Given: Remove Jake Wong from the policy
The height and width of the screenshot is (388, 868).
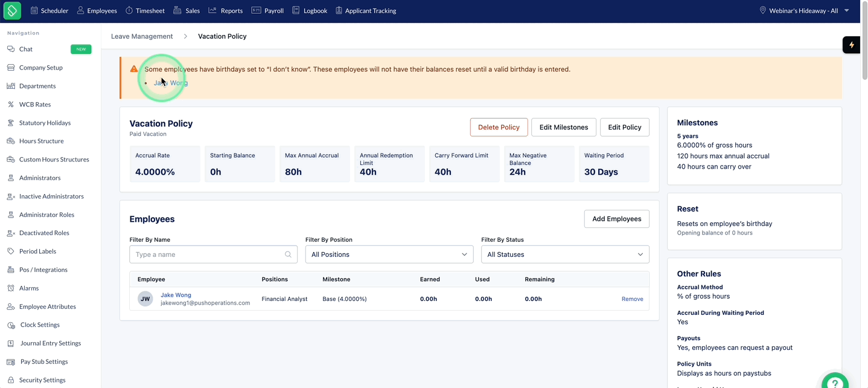Looking at the screenshot, I should [632, 299].
